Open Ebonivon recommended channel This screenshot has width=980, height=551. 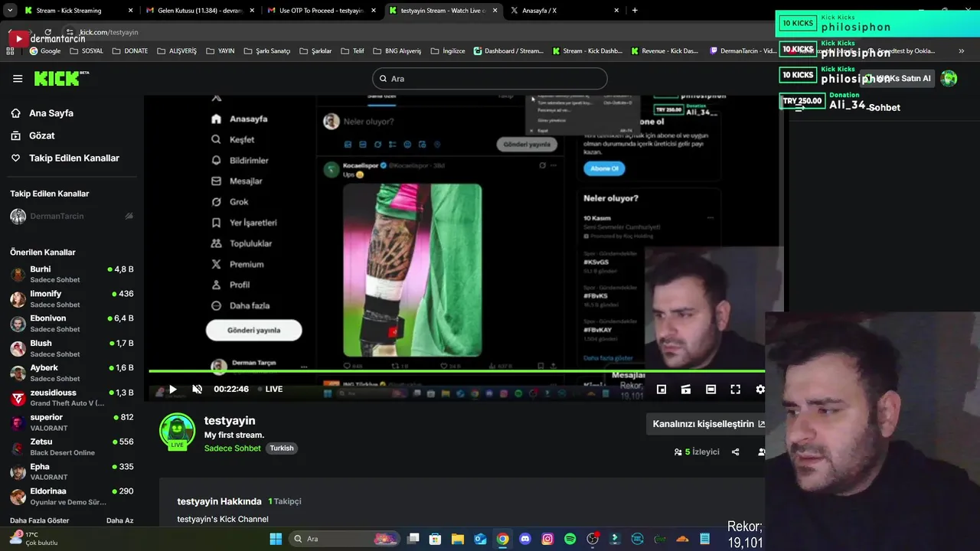(x=72, y=323)
